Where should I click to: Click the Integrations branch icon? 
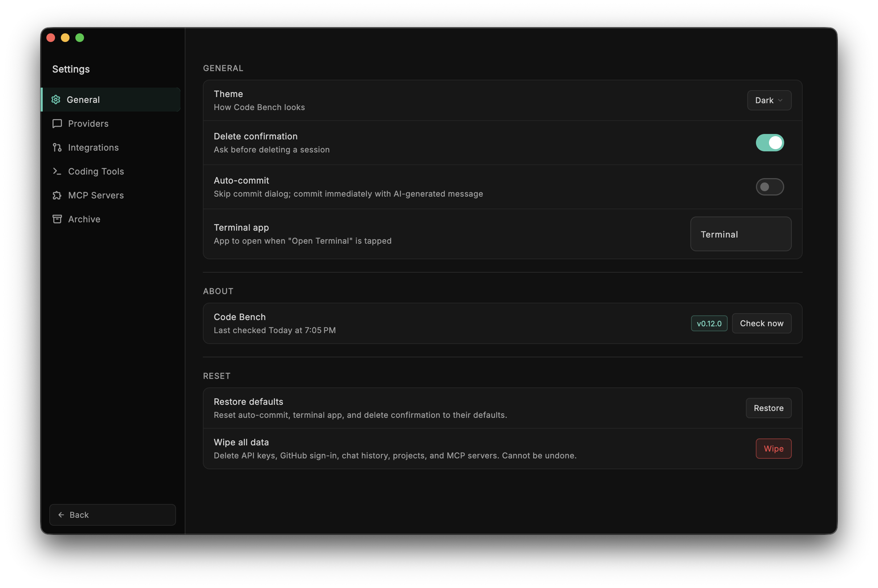point(57,147)
